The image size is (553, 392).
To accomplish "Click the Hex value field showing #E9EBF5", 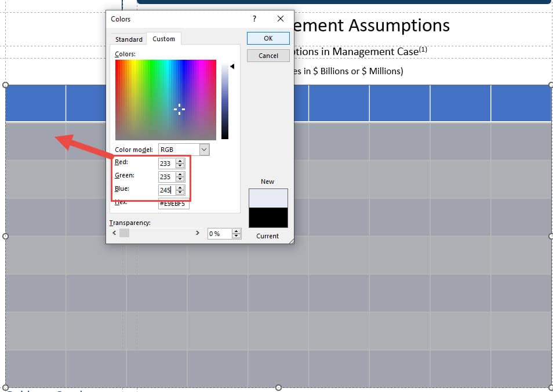I will click(173, 204).
